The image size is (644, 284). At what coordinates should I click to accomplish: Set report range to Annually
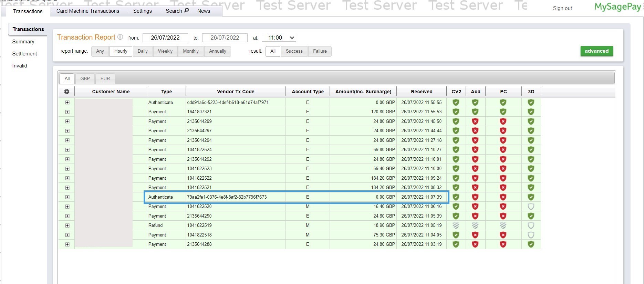(x=218, y=51)
